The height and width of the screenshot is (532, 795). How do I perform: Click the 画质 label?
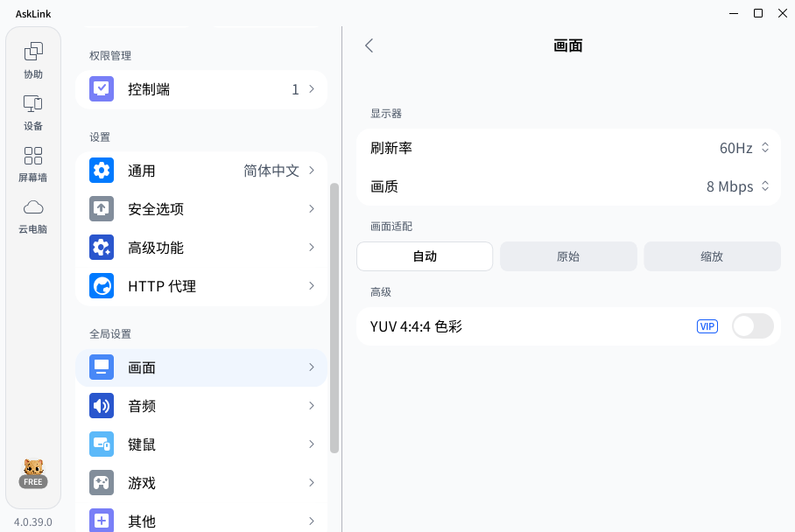(x=383, y=186)
